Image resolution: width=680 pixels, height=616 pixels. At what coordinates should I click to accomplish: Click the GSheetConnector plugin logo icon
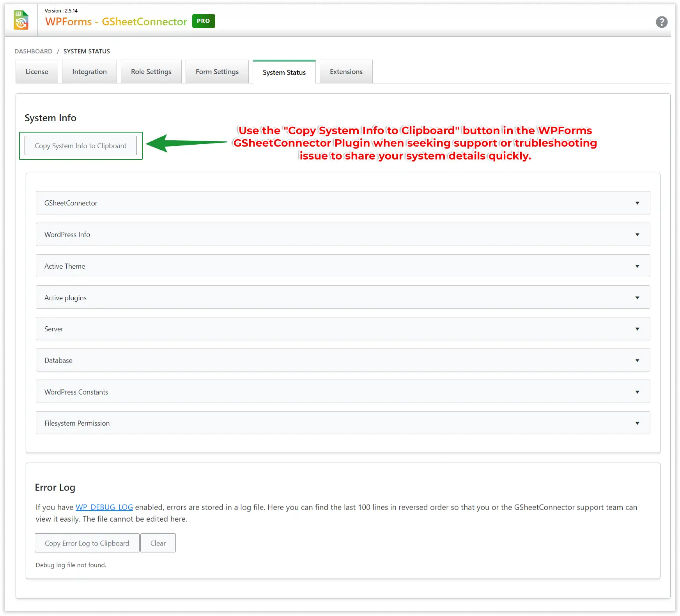[21, 20]
